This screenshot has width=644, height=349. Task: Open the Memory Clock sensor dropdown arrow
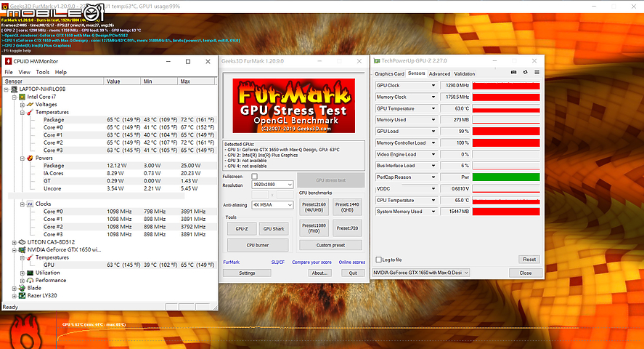[x=433, y=97]
